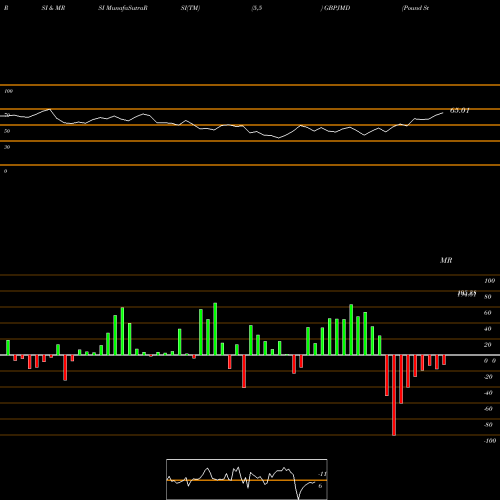
Task: Click the RSI value 65.01 label
Action: [460, 111]
